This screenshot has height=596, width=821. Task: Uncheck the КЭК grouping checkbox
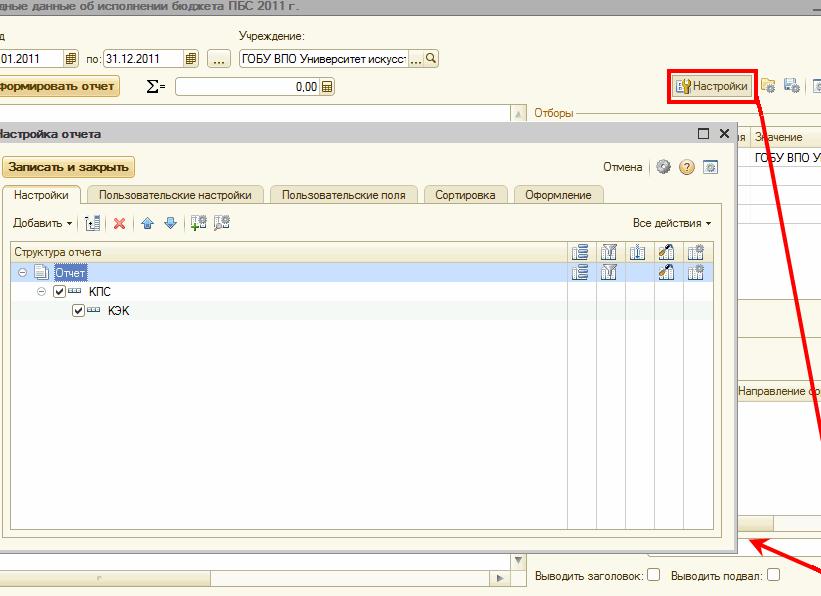click(78, 311)
